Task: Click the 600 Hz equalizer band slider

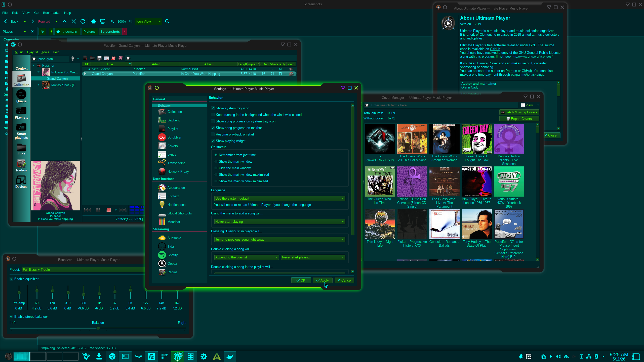Action: (x=84, y=295)
